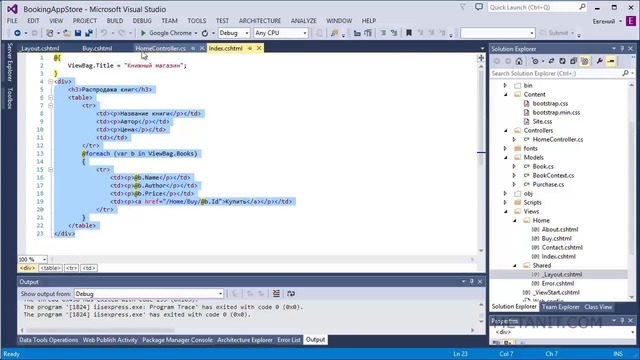
Task: Toggle auto-hide pin of Solution Explorer
Action: pyautogui.click(x=622, y=49)
